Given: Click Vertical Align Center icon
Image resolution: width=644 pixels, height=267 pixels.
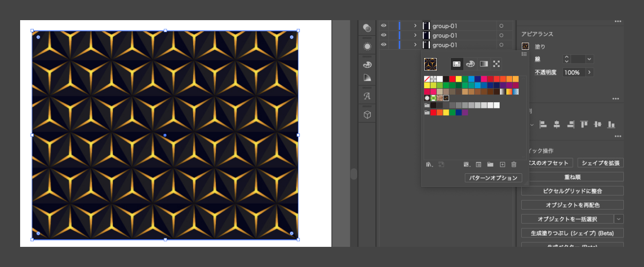Looking at the screenshot, I should click(597, 124).
